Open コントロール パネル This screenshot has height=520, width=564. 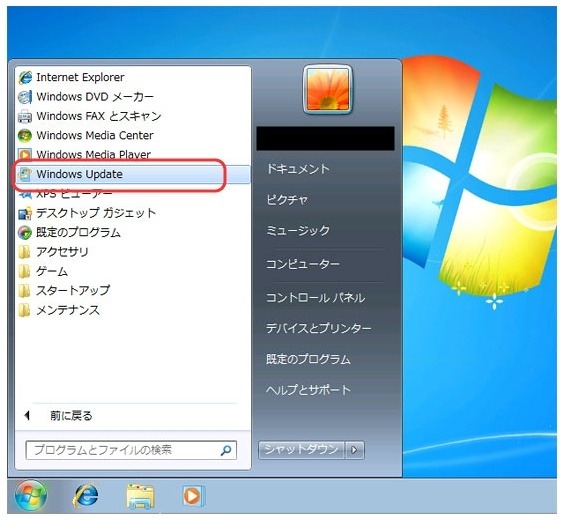click(x=315, y=298)
